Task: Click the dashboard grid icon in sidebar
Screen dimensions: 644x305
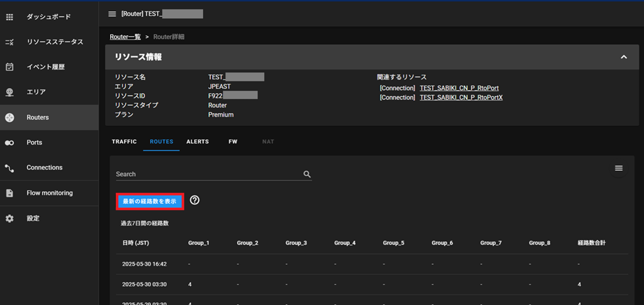Action: (x=10, y=17)
